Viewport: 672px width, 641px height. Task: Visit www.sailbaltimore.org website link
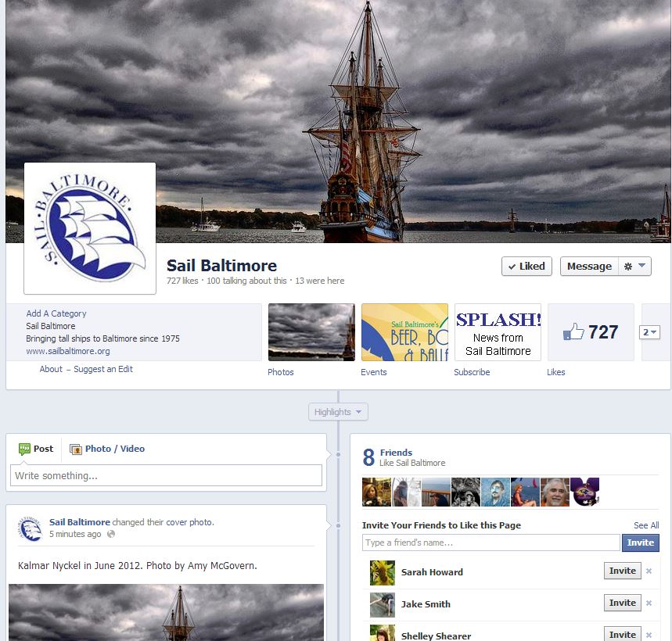pyautogui.click(x=68, y=351)
